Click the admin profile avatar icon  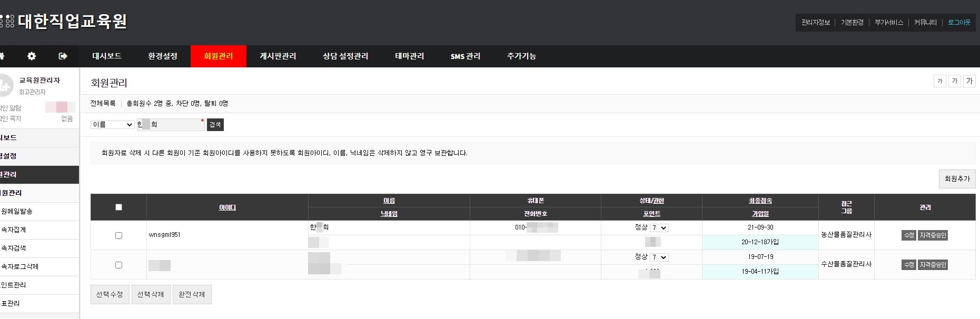[x=5, y=85]
